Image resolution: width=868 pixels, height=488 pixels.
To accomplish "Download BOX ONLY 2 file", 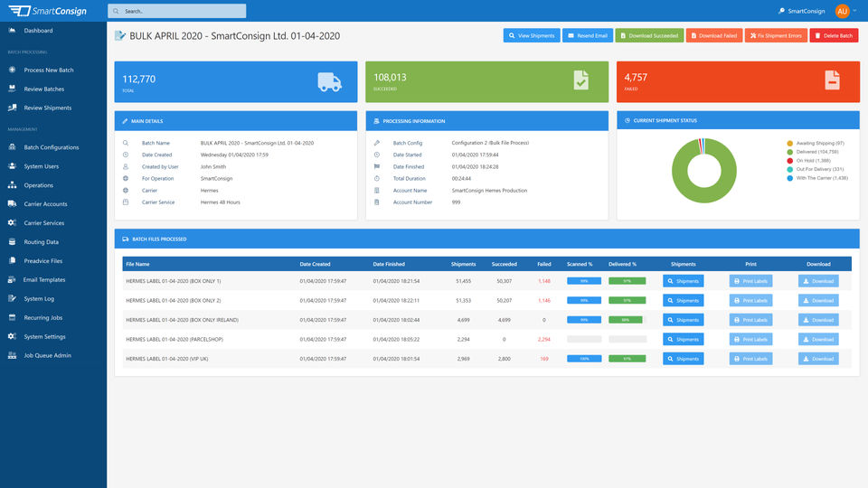I will pos(818,300).
